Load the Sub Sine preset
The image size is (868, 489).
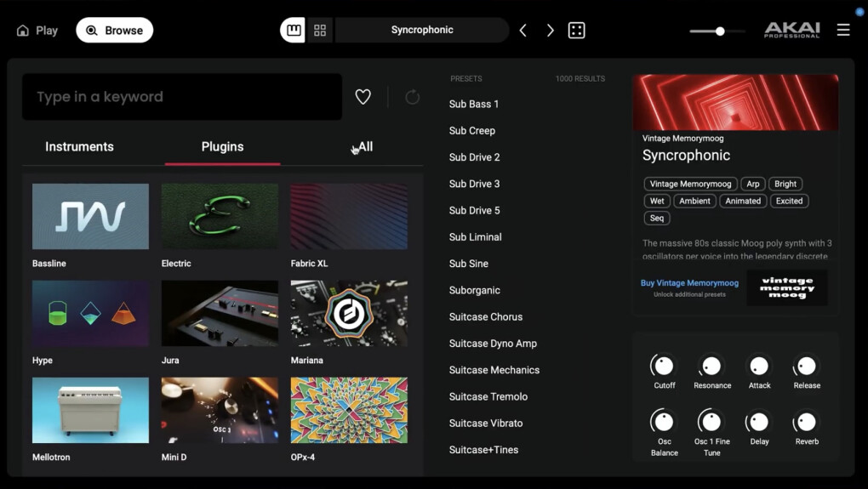pos(469,264)
